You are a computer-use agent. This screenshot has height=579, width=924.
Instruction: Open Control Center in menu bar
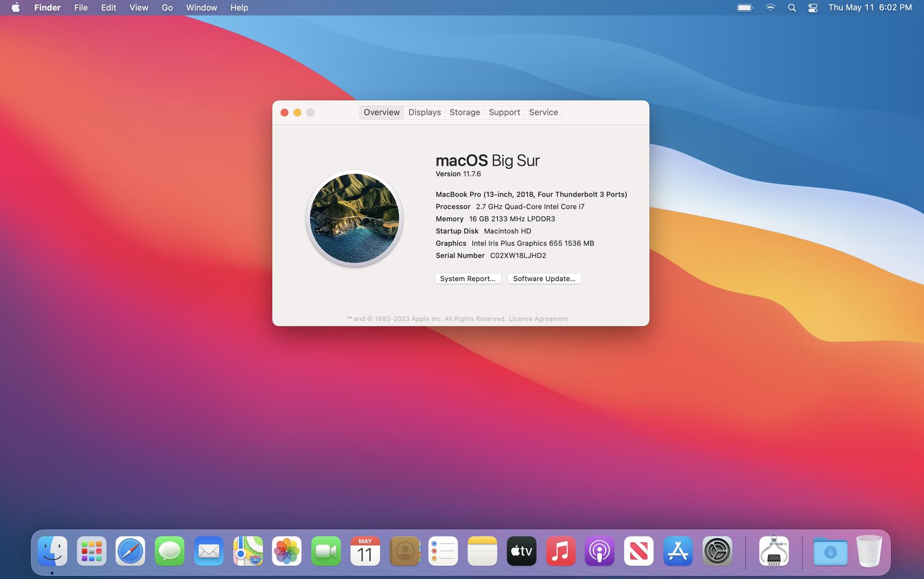[x=812, y=8]
